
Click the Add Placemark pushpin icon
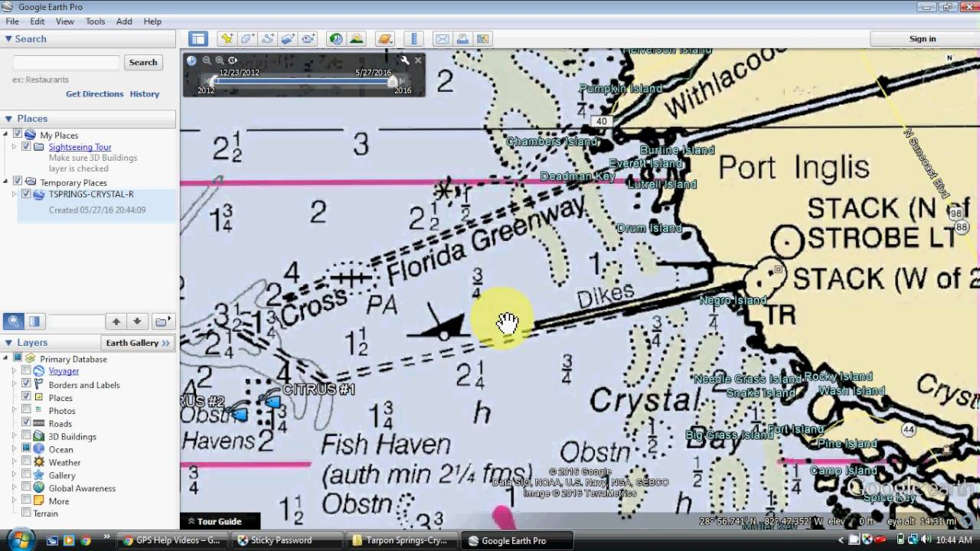[227, 39]
